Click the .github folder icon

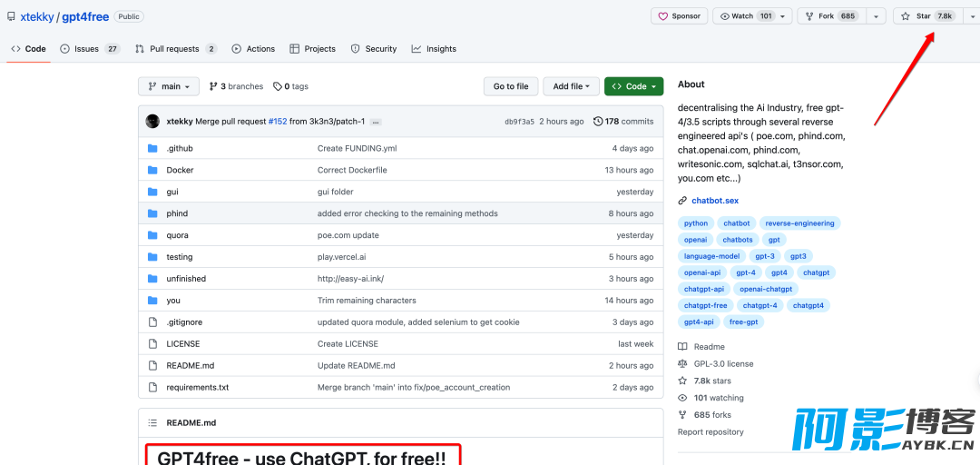pyautogui.click(x=152, y=148)
